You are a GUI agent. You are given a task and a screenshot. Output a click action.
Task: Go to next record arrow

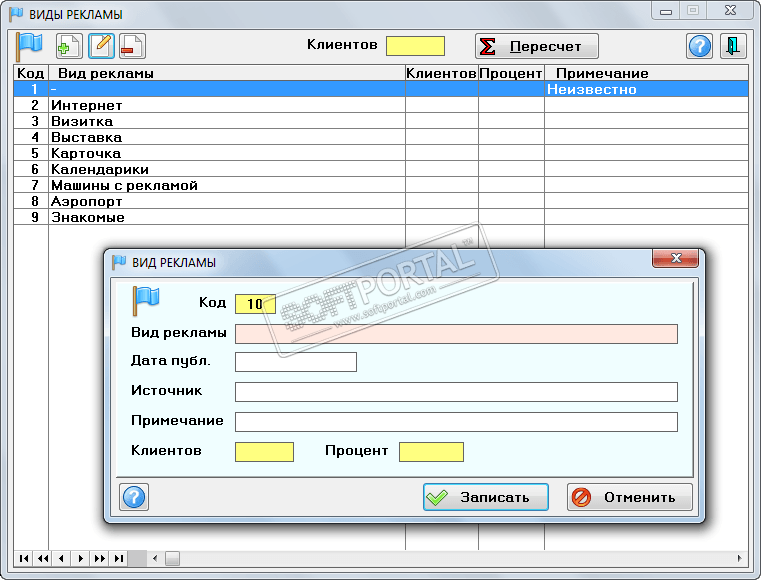(81, 559)
